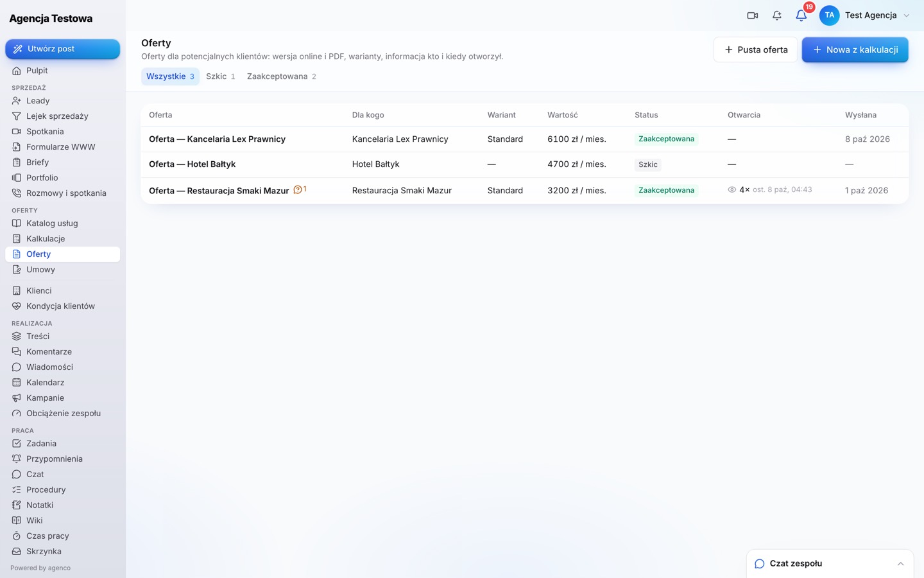924x578 pixels.
Task: Click the 6100 zł / mies. value
Action: [x=577, y=139]
